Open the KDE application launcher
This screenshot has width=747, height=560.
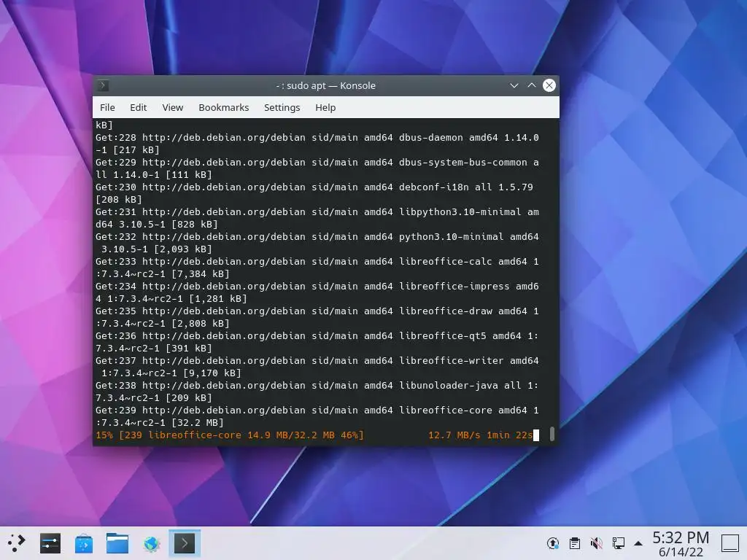tap(16, 542)
